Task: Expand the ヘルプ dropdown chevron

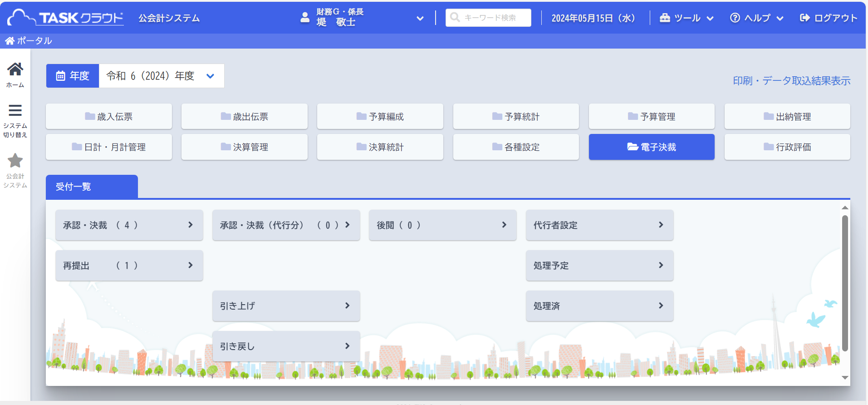Action: [x=780, y=19]
